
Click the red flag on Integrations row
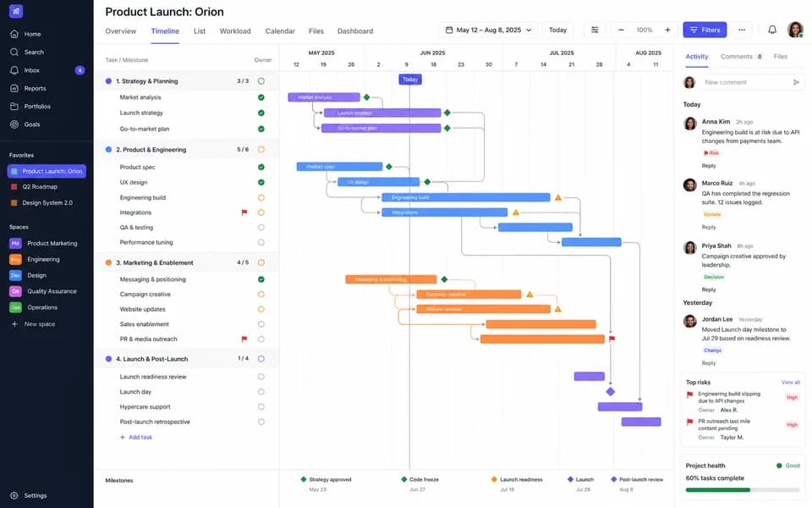pyautogui.click(x=244, y=212)
